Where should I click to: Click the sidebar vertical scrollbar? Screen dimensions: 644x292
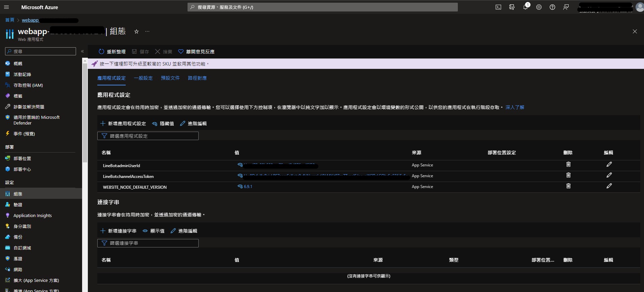85,113
